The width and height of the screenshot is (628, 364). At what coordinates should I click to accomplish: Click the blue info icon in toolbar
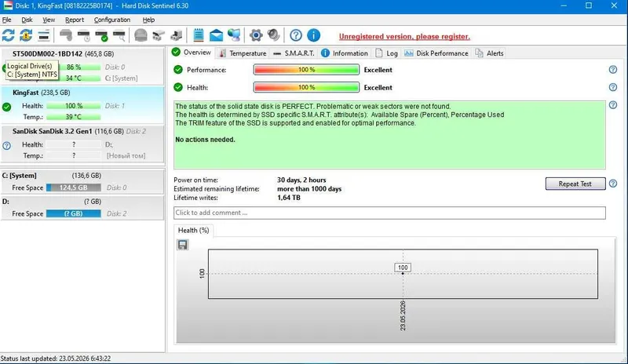(313, 35)
